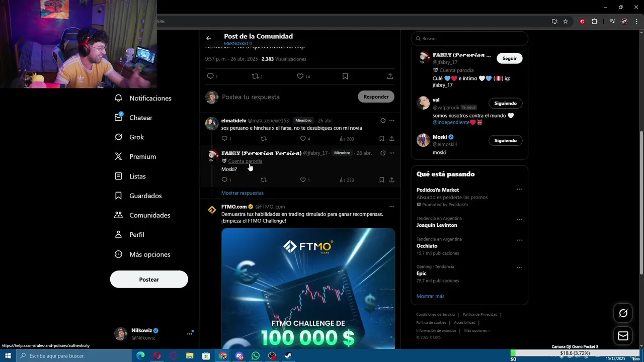
Task: Open Grok in the sidebar
Action: coord(129,137)
